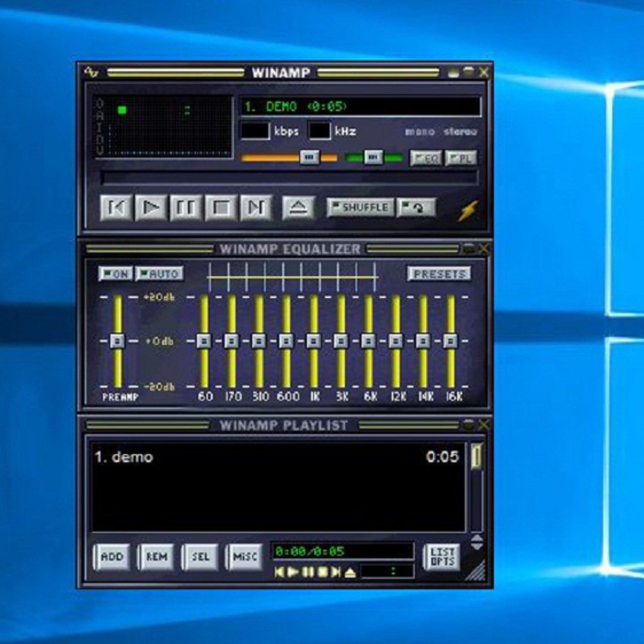The height and width of the screenshot is (644, 644).
Task: Toggle Repeat mode
Action: point(416,208)
